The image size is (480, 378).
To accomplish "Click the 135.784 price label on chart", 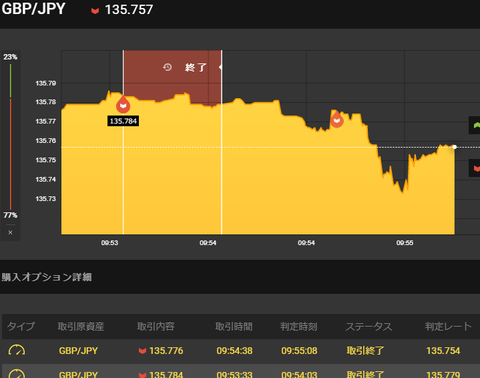I will pyautogui.click(x=123, y=121).
